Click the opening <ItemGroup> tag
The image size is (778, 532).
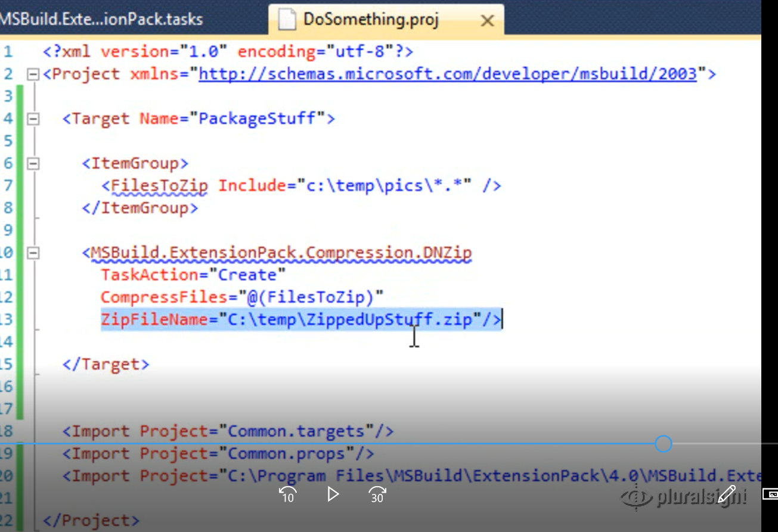(x=135, y=163)
